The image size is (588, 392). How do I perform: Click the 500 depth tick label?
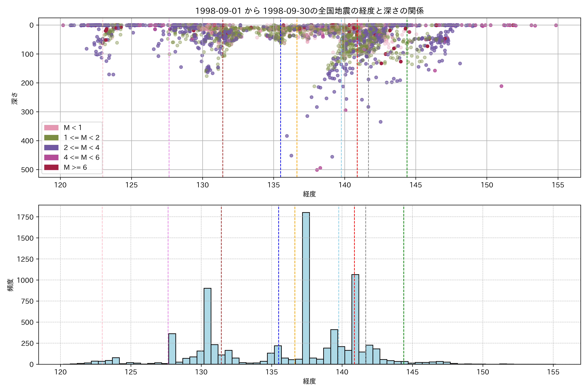(x=27, y=170)
